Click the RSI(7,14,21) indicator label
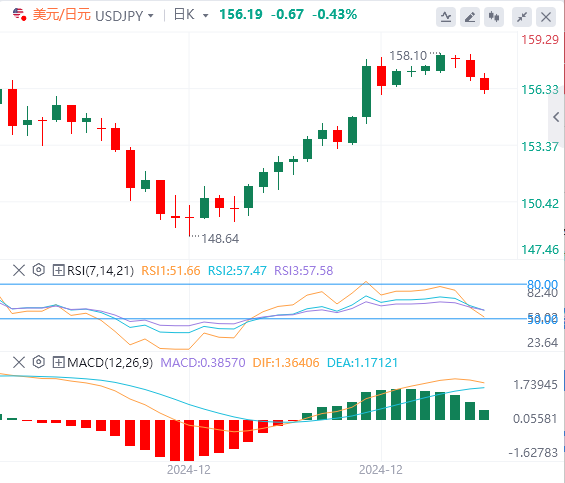The image size is (565, 483). coord(101,270)
